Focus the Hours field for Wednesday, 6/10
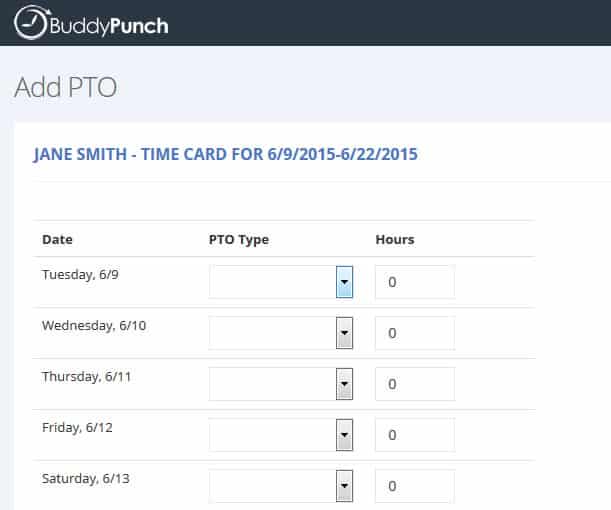611x510 pixels. pyautogui.click(x=415, y=333)
